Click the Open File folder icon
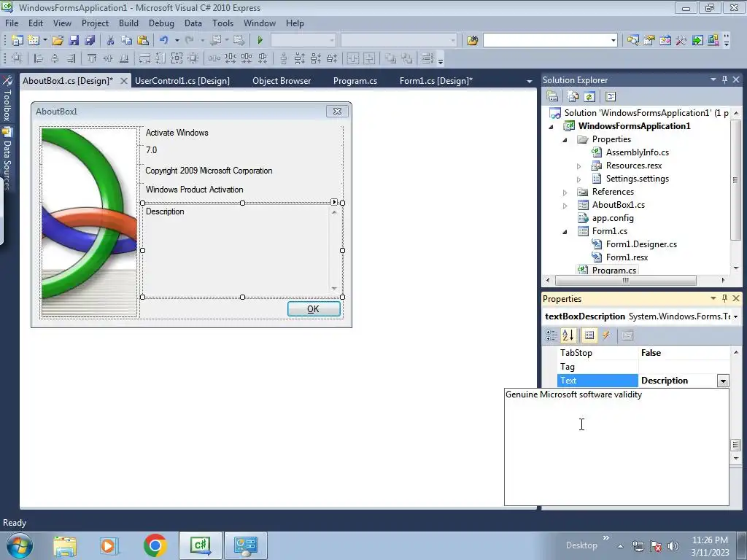Image resolution: width=747 pixels, height=560 pixels. click(58, 41)
